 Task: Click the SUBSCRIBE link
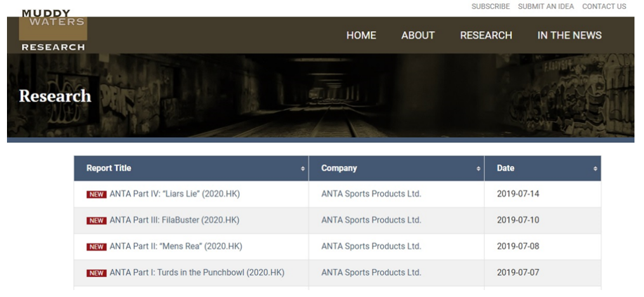click(490, 6)
